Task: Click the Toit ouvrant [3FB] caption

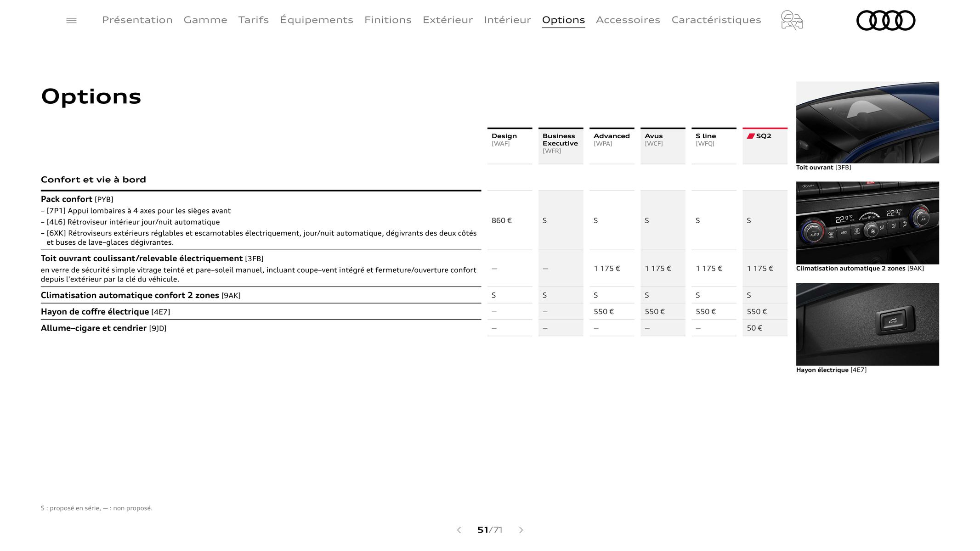Action: point(823,168)
